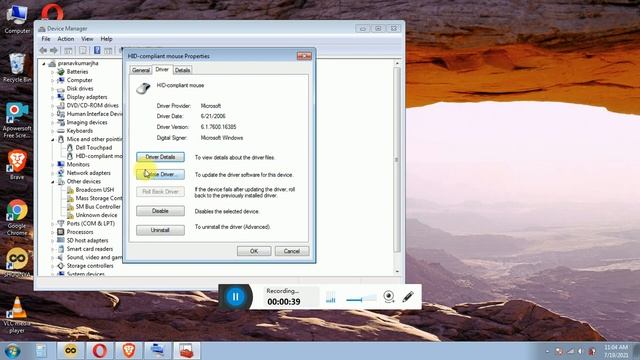The height and width of the screenshot is (360, 640).
Task: Click the blue Help question-mark toolbar icon
Action: 97,51
